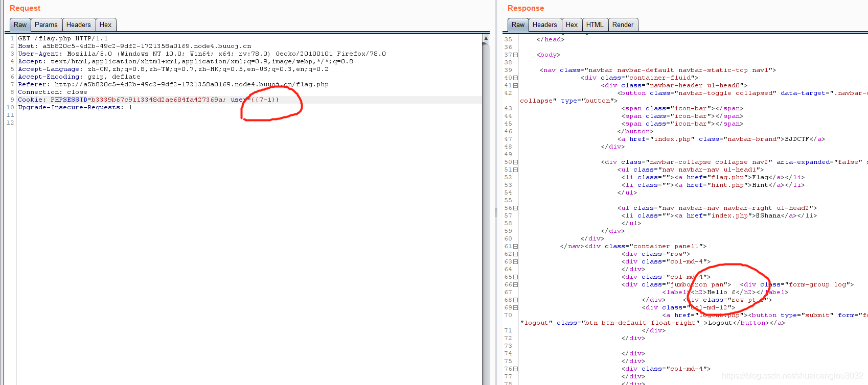Image resolution: width=868 pixels, height=385 pixels.
Task: Collapse the col-md-12 div fold on line 69
Action: click(515, 308)
